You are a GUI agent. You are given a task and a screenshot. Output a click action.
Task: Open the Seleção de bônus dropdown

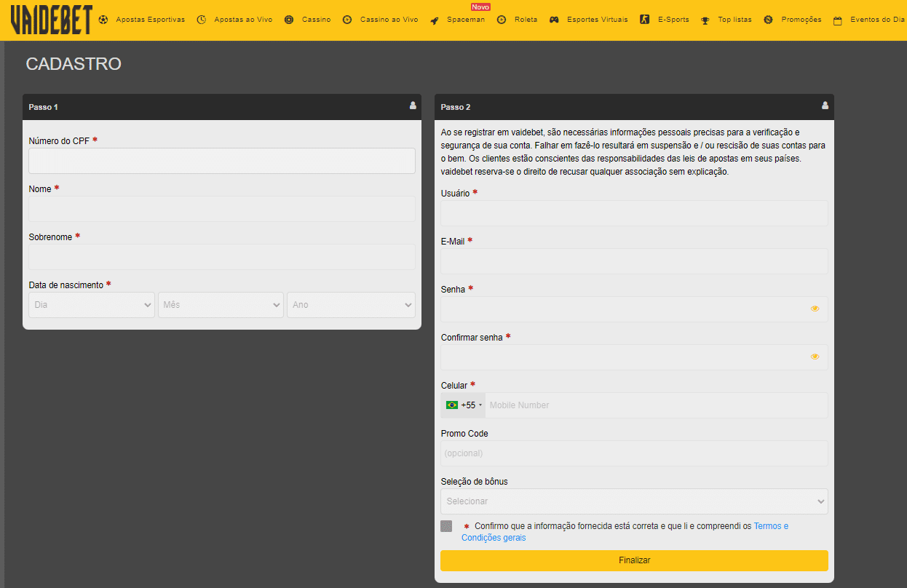point(634,501)
